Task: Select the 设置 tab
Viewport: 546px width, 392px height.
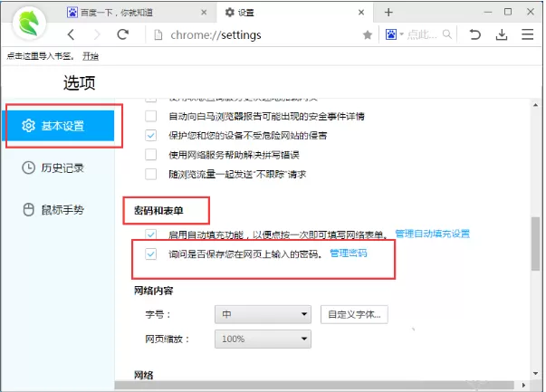Action: pyautogui.click(x=295, y=13)
